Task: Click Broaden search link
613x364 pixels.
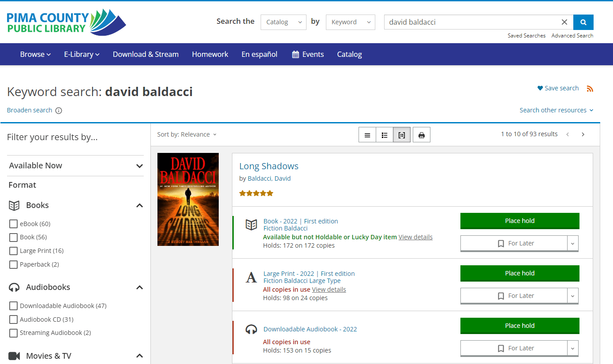Action: tap(30, 110)
